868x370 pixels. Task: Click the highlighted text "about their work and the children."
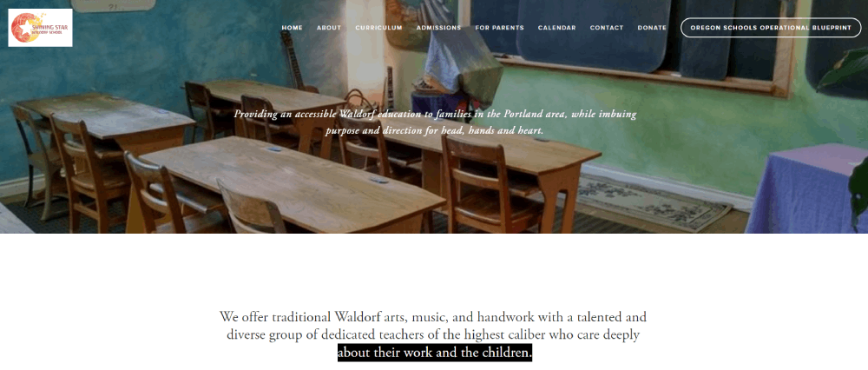coord(435,353)
